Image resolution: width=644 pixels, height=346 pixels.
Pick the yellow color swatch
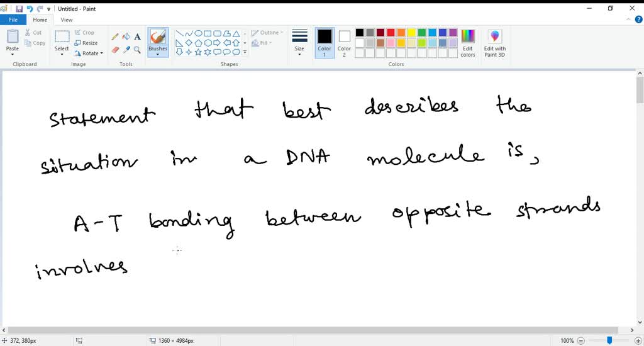[x=411, y=33]
